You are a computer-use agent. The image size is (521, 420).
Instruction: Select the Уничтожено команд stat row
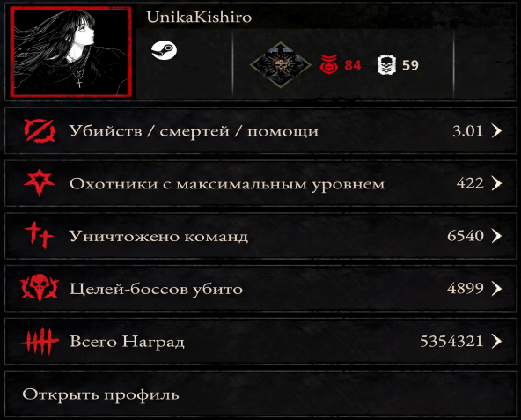click(260, 236)
